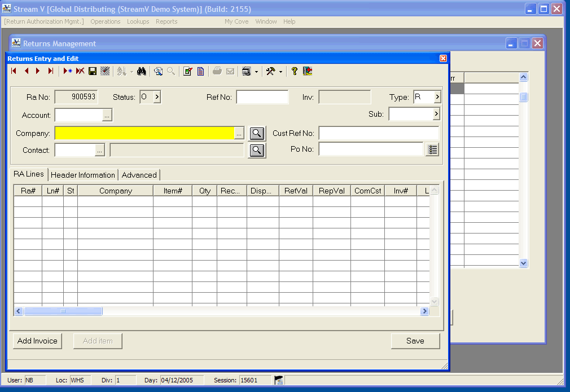Screen dimensions: 570x392
Task: Open the Reports menu
Action: (166, 21)
